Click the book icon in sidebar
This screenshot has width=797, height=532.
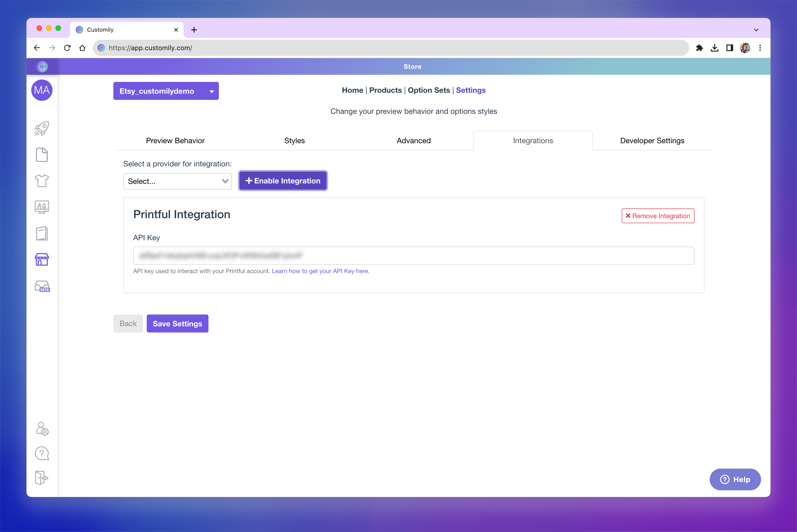click(42, 233)
